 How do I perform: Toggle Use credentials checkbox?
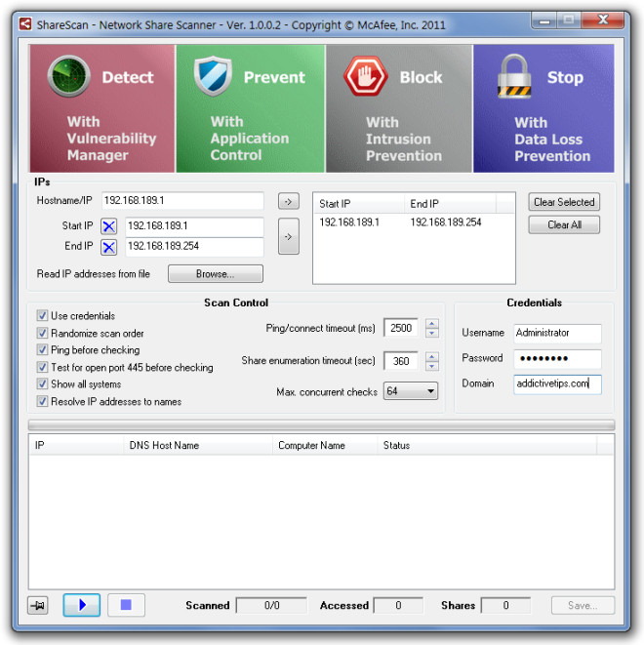click(x=42, y=315)
